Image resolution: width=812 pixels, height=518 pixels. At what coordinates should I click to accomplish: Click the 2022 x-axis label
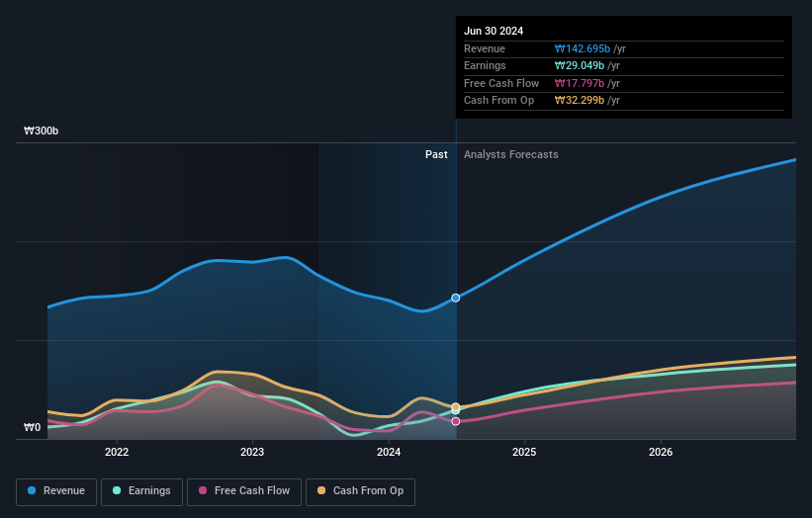pos(117,452)
